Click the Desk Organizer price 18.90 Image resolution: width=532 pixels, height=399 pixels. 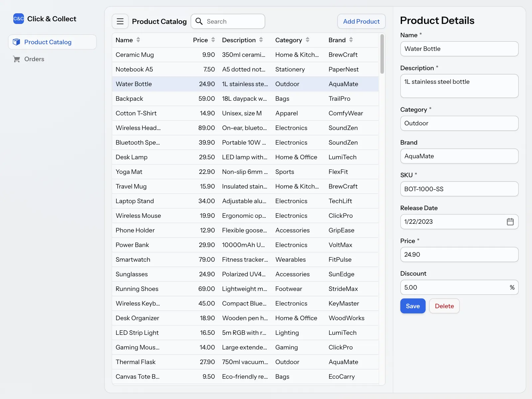(x=207, y=318)
